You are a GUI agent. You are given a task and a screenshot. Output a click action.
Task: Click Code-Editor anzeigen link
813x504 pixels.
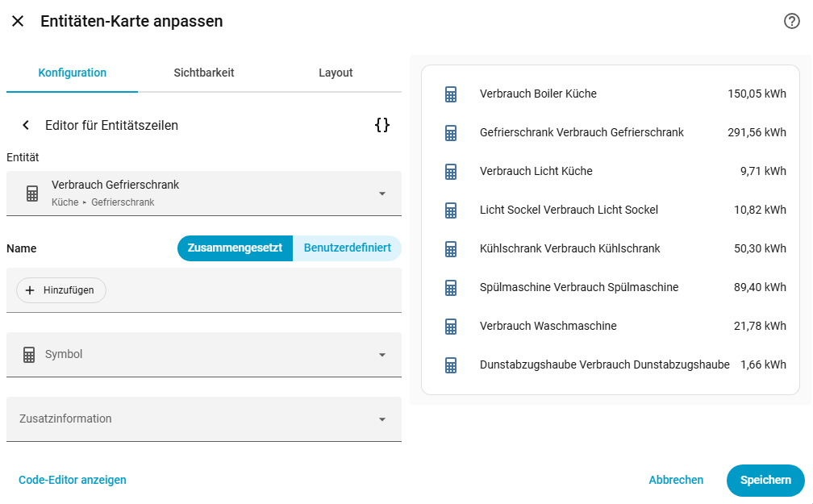click(73, 481)
